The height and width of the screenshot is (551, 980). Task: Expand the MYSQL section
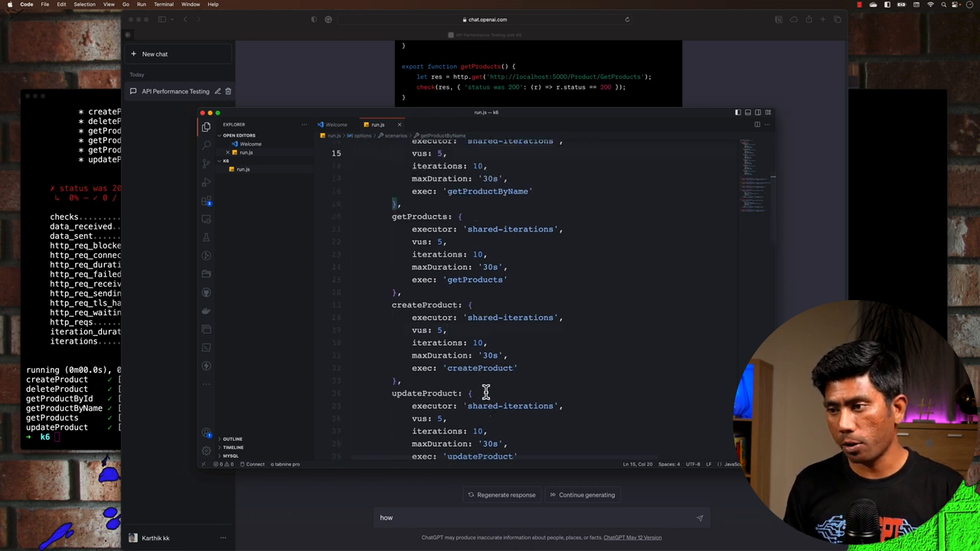(x=230, y=456)
